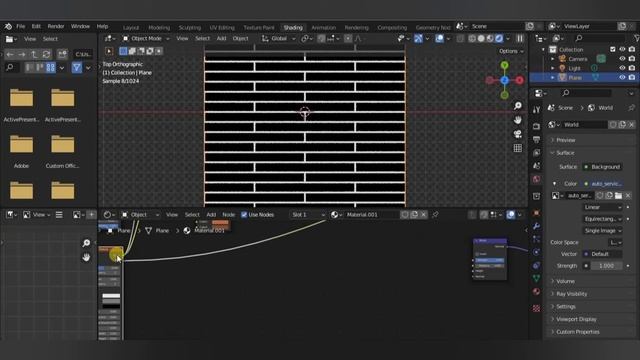The height and width of the screenshot is (360, 640).
Task: Toggle the Collection exclude checkbox
Action: click(613, 49)
